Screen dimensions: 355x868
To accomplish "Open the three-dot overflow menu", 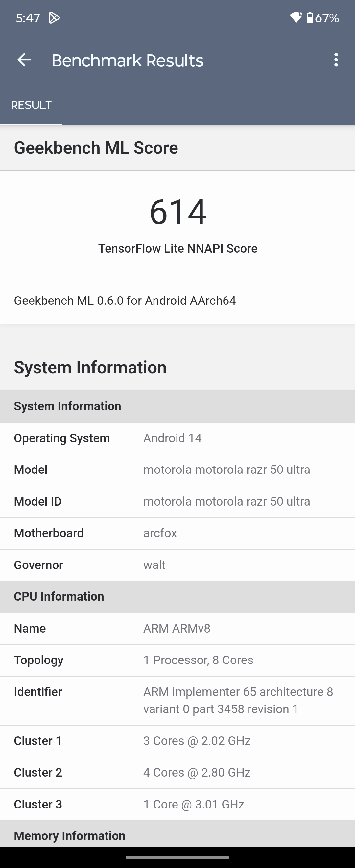I will (336, 60).
